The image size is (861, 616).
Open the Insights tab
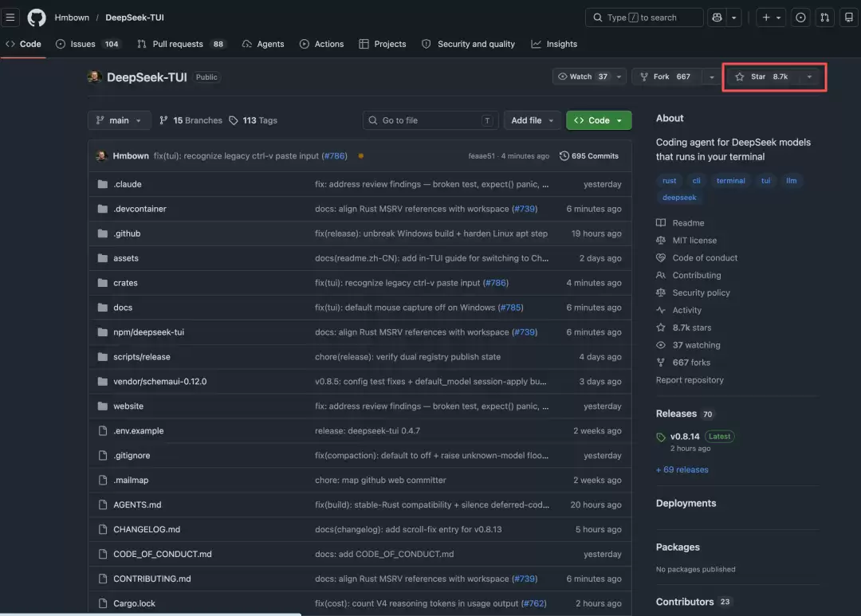554,44
